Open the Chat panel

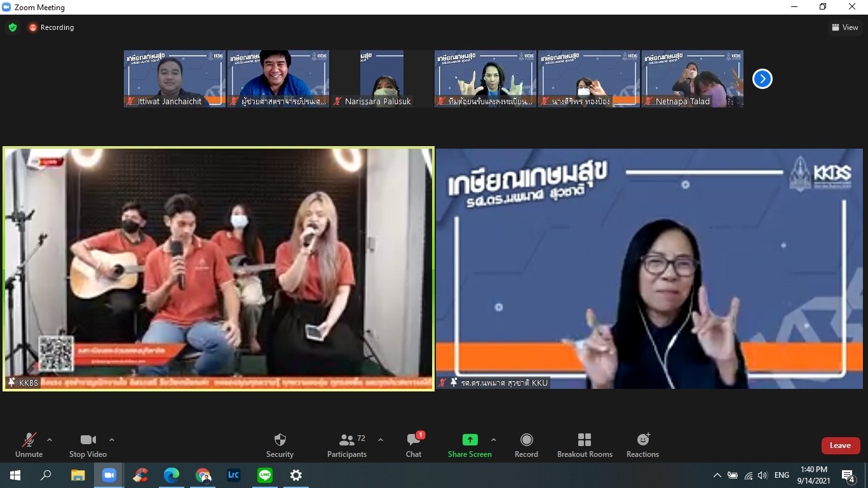[414, 445]
